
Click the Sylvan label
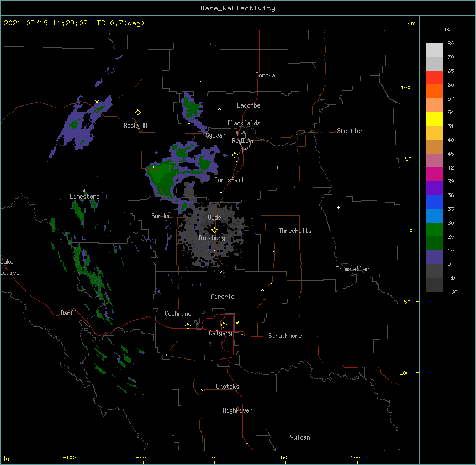point(215,135)
